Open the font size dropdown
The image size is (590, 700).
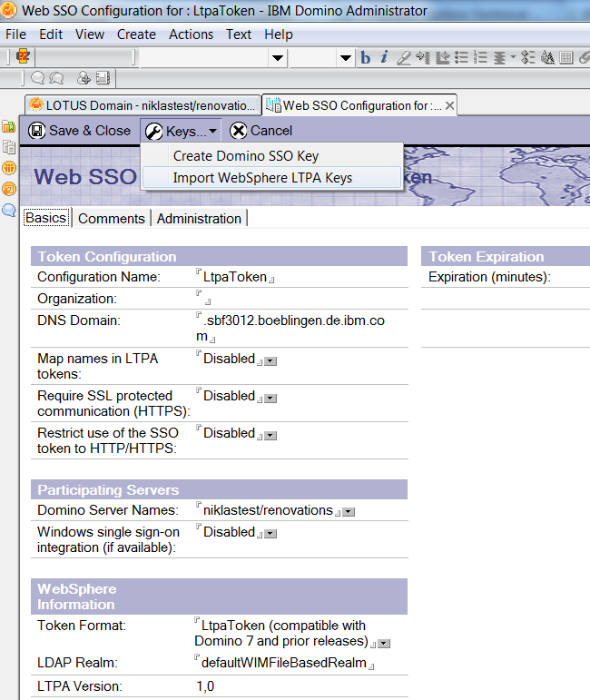[x=346, y=57]
